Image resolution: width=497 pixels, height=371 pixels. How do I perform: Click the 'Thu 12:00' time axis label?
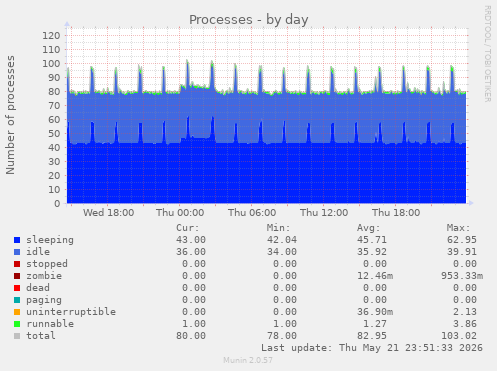tap(324, 213)
